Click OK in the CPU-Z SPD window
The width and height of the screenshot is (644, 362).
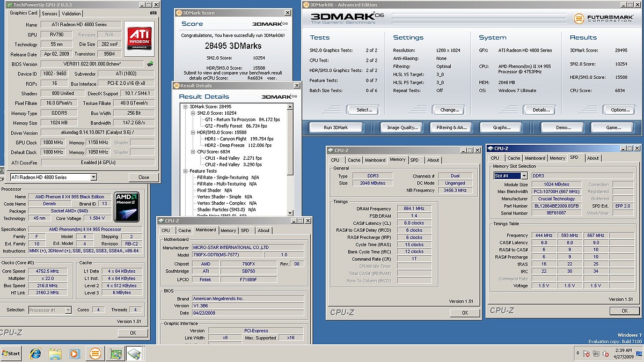point(624,311)
